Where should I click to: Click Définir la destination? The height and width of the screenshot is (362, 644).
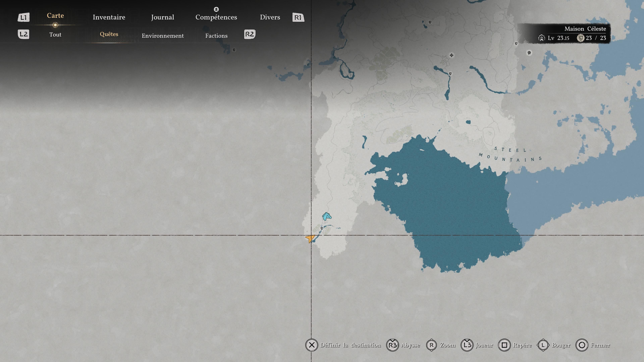coord(351,345)
